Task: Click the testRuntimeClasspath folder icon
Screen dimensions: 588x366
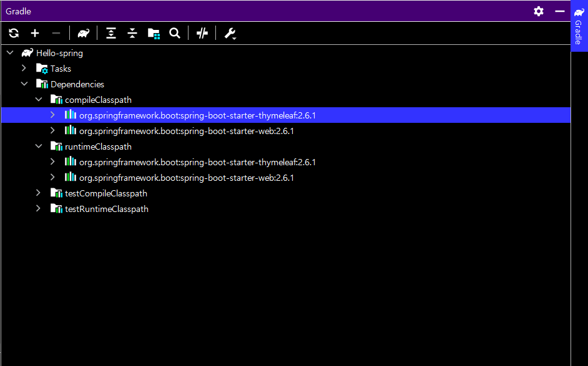Action: pos(56,209)
